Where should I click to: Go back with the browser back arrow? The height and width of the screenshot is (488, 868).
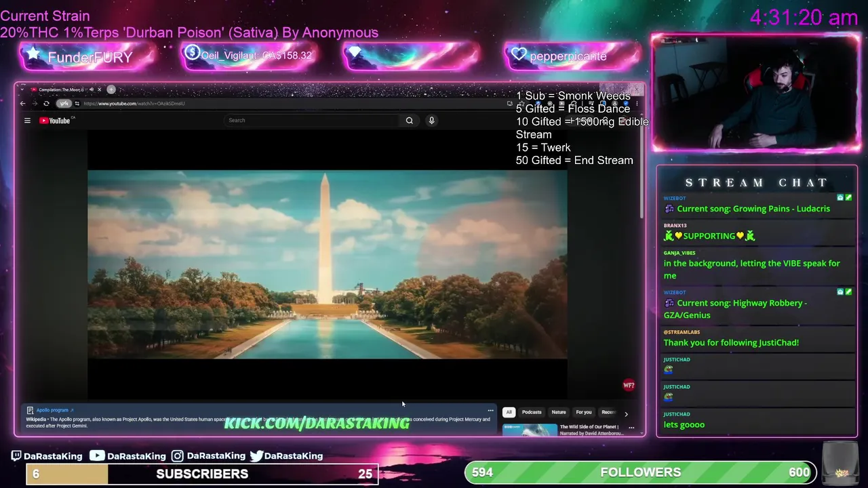22,104
